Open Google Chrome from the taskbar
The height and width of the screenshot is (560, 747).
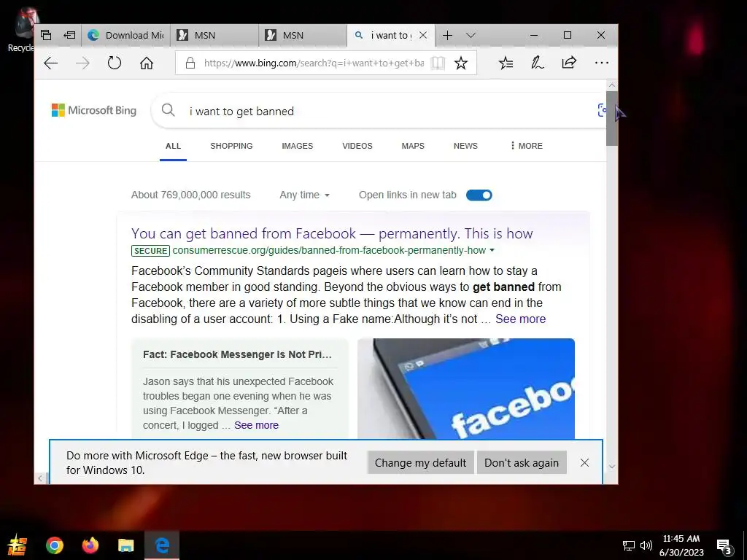click(x=55, y=545)
